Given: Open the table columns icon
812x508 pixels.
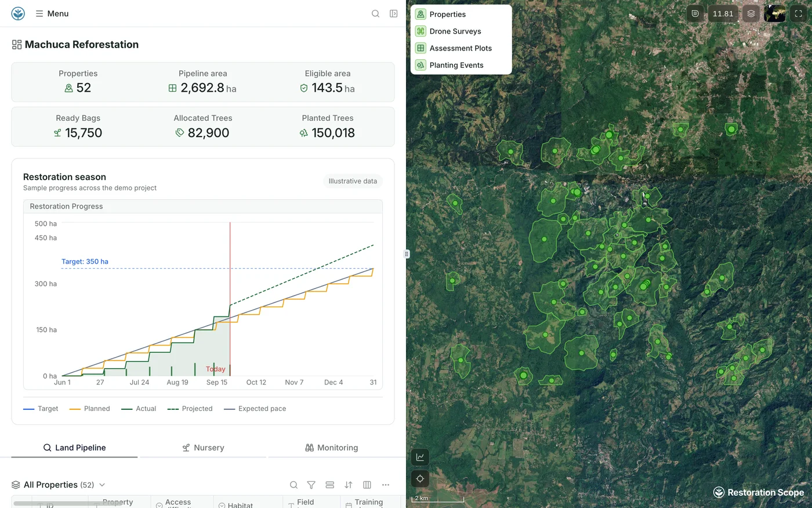Looking at the screenshot, I should pyautogui.click(x=367, y=485).
